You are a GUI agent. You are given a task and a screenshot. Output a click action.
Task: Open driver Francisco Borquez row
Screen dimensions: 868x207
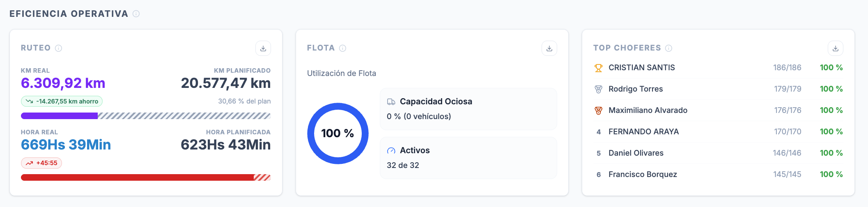point(719,175)
